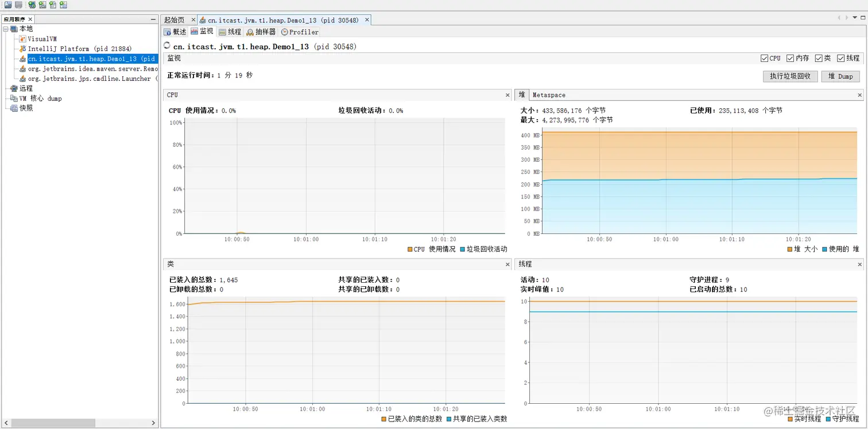The width and height of the screenshot is (868, 429).
Task: Collapse the 本地 tree node
Action: 5,29
